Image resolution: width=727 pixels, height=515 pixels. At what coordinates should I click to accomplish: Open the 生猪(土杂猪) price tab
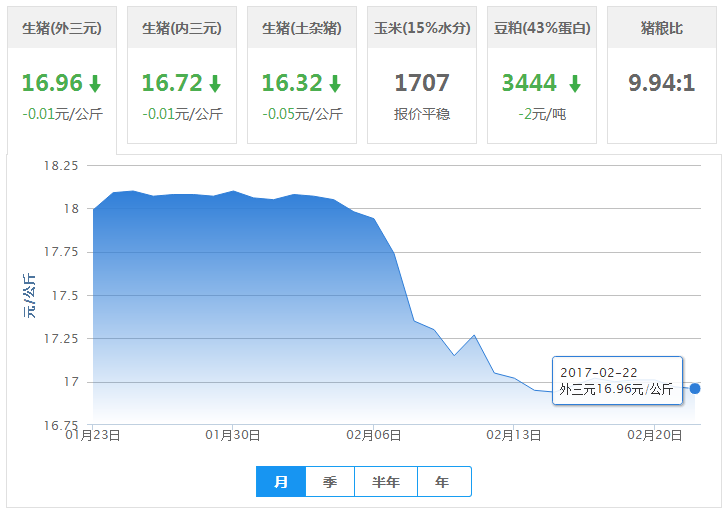[x=301, y=28]
